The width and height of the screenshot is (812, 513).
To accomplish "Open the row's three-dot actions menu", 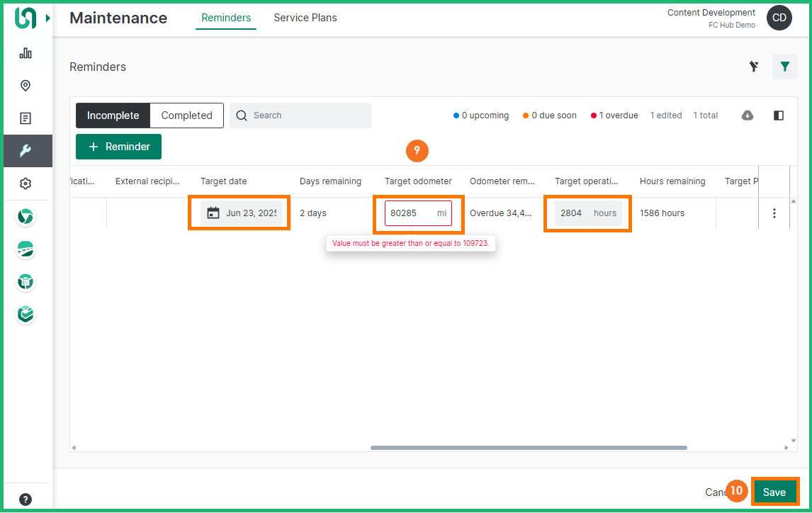I will tap(774, 213).
